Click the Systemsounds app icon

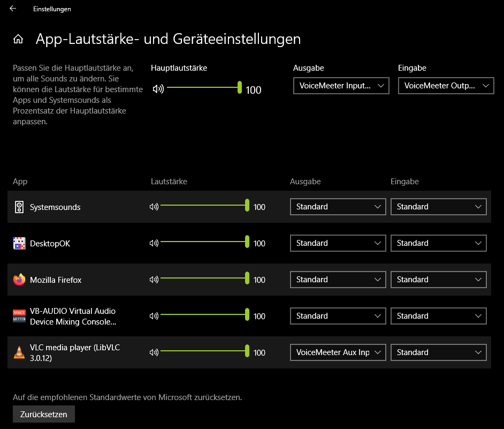click(19, 207)
